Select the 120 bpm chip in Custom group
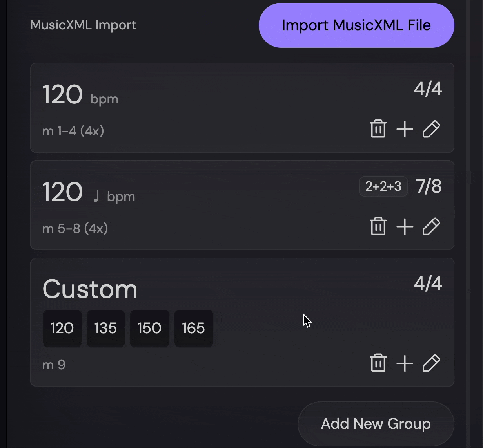The height and width of the screenshot is (448, 483). (x=62, y=329)
